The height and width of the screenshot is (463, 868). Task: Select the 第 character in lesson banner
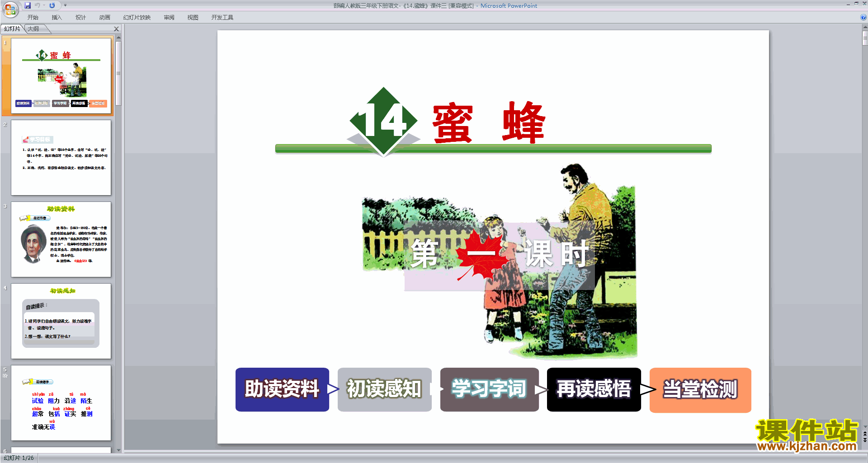click(x=425, y=254)
